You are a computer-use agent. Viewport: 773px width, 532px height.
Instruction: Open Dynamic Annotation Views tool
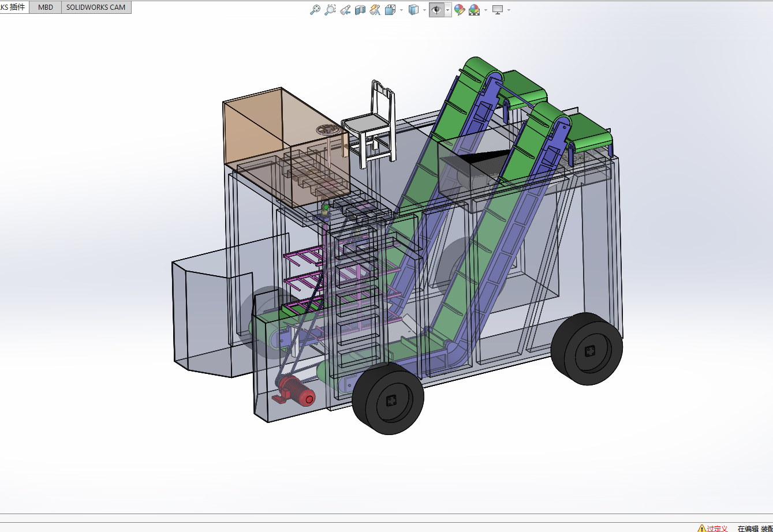[375, 10]
